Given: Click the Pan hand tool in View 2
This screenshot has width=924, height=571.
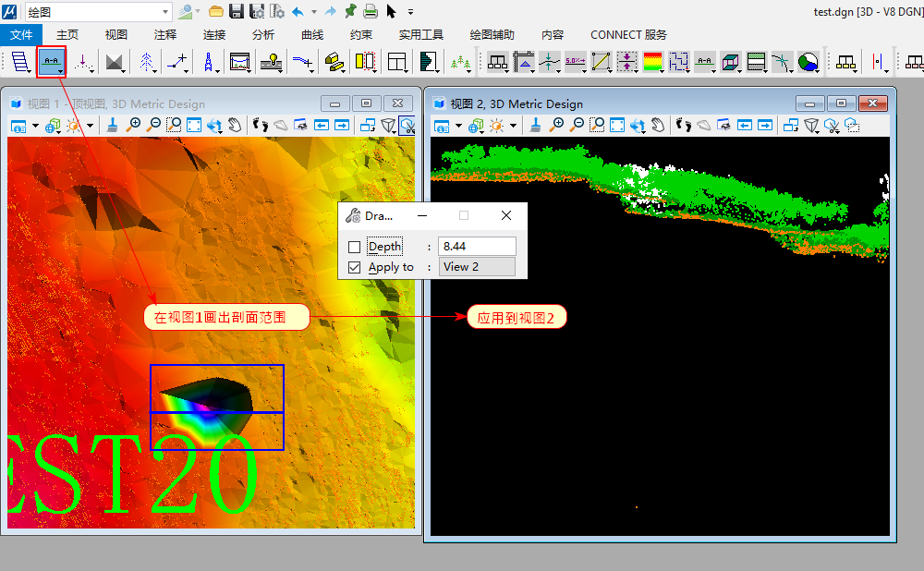Looking at the screenshot, I should [658, 126].
